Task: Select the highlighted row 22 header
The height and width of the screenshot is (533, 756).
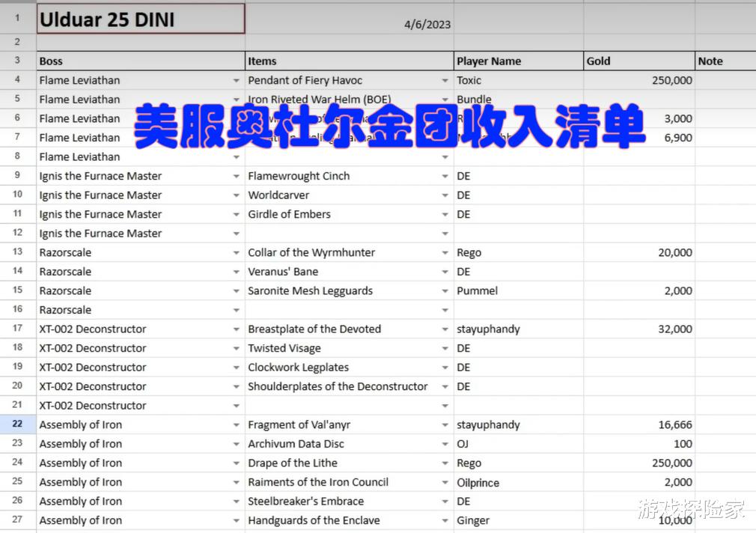Action: point(18,424)
